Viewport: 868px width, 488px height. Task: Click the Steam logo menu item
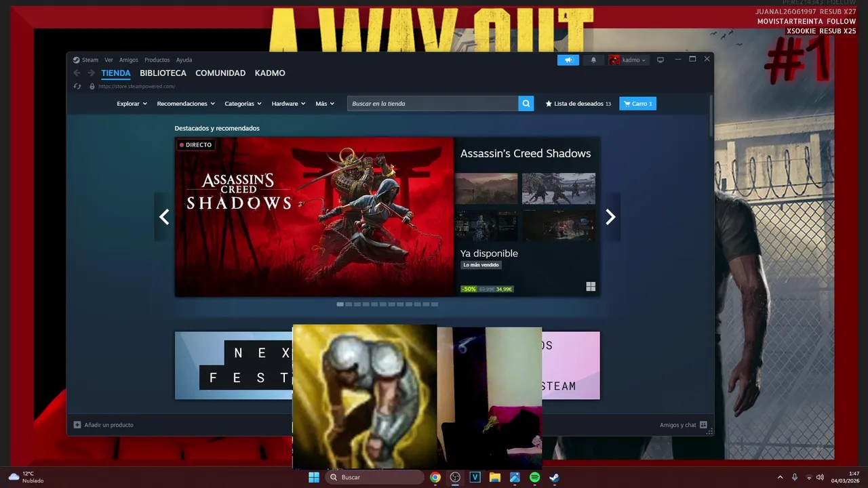point(85,60)
